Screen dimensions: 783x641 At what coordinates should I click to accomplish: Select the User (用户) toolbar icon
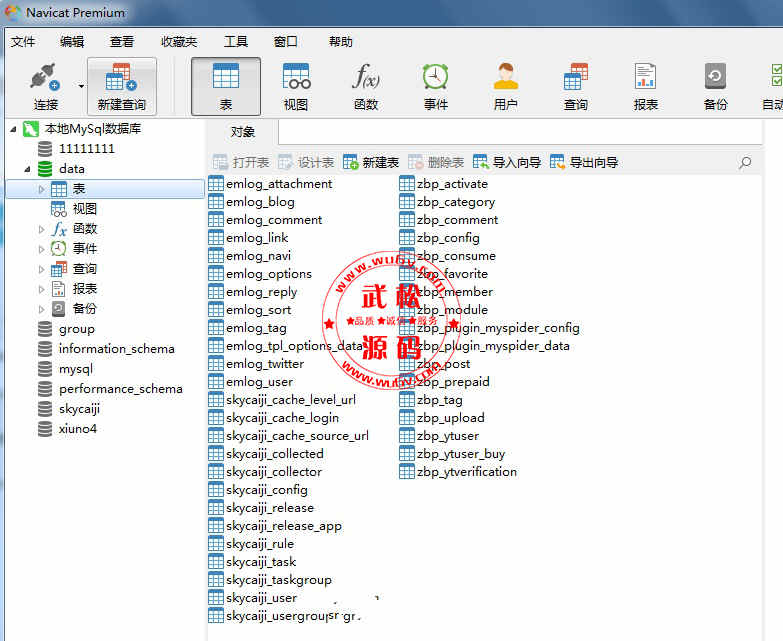pyautogui.click(x=505, y=86)
